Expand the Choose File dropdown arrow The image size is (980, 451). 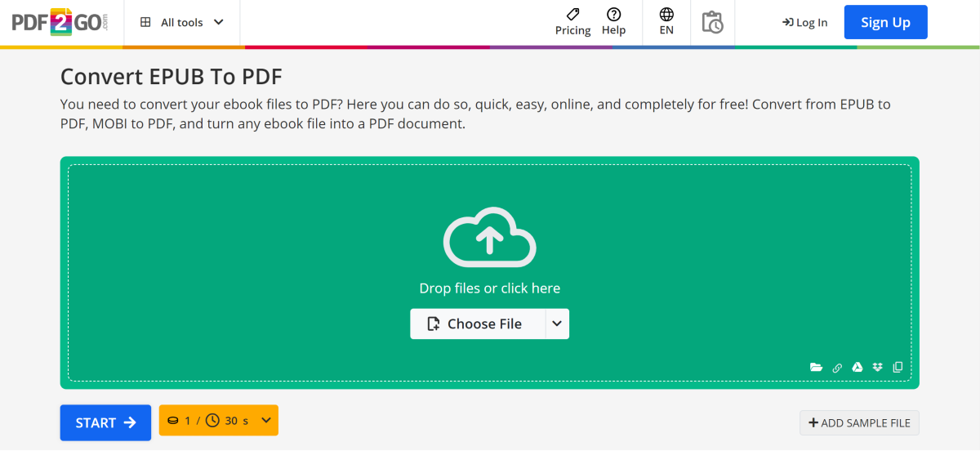tap(557, 324)
